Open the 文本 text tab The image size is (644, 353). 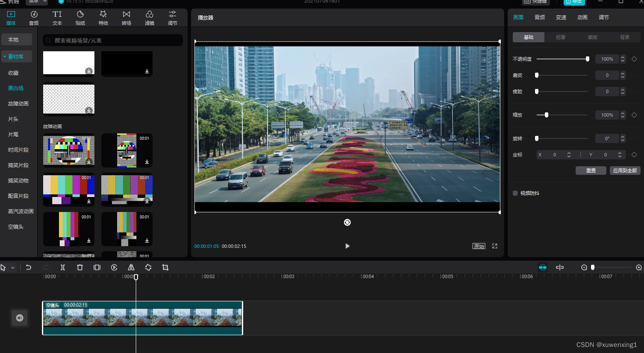(57, 18)
